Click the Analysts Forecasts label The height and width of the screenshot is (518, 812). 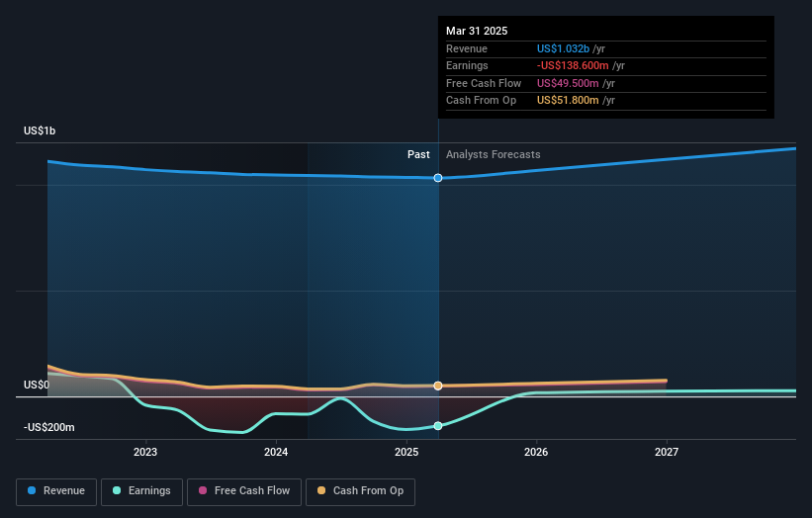(493, 155)
